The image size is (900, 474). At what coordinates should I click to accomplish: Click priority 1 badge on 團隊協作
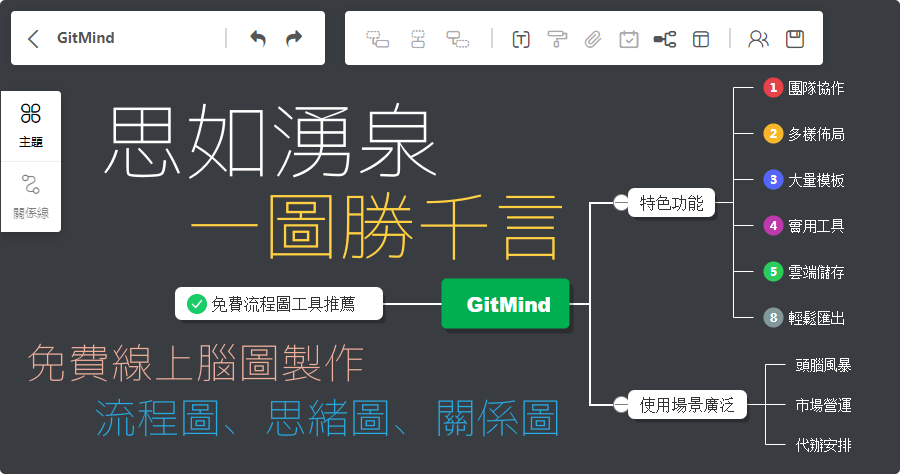click(x=773, y=88)
